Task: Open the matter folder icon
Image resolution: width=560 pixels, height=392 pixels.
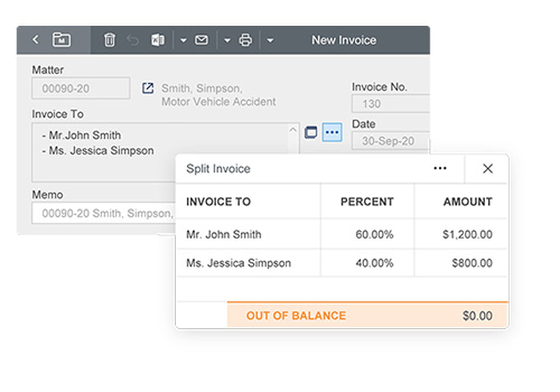Action: [61, 40]
